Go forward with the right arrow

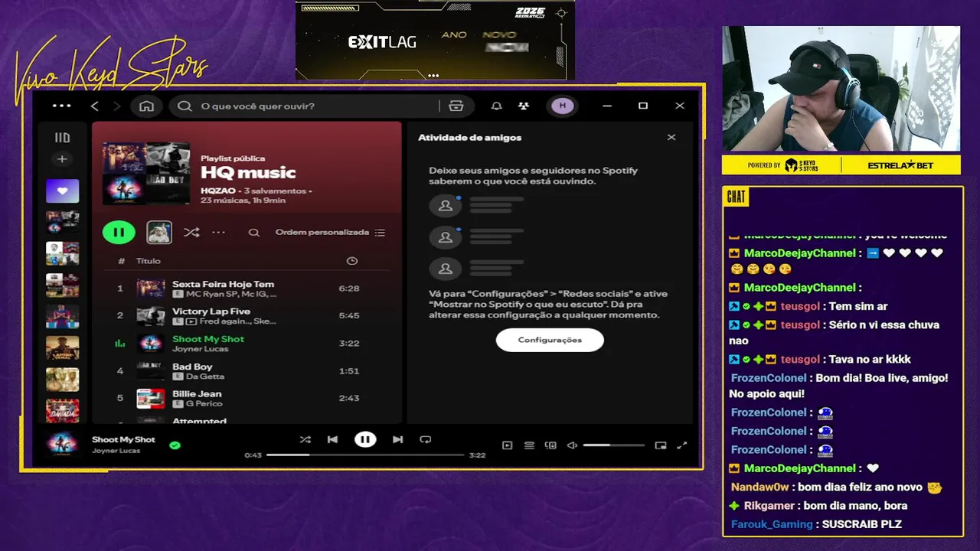coord(116,106)
